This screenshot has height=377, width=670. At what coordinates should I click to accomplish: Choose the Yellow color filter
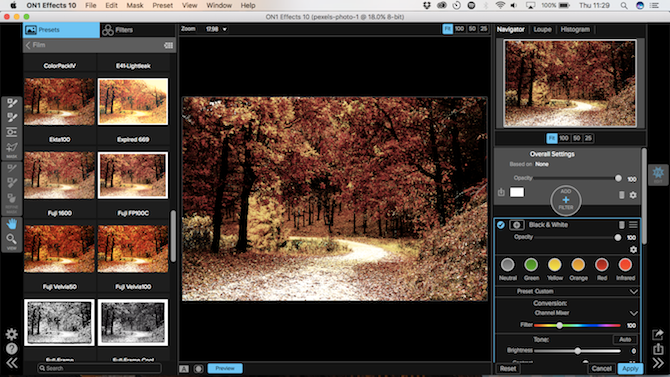point(555,265)
